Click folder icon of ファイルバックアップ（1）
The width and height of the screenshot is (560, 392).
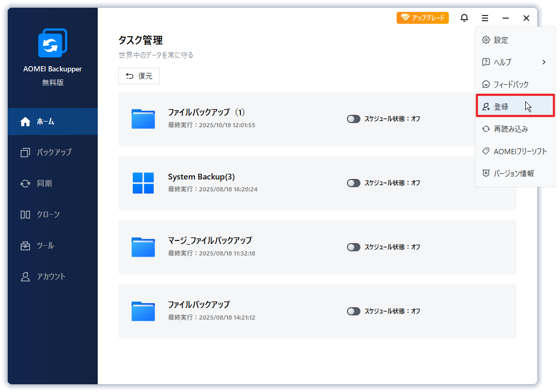(143, 118)
